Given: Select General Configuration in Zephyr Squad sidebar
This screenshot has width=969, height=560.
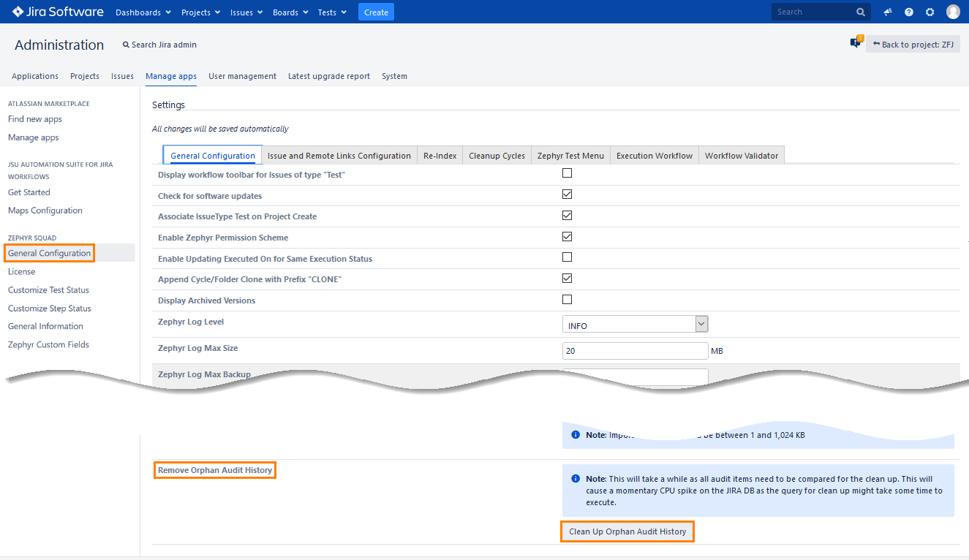Looking at the screenshot, I should (x=50, y=253).
